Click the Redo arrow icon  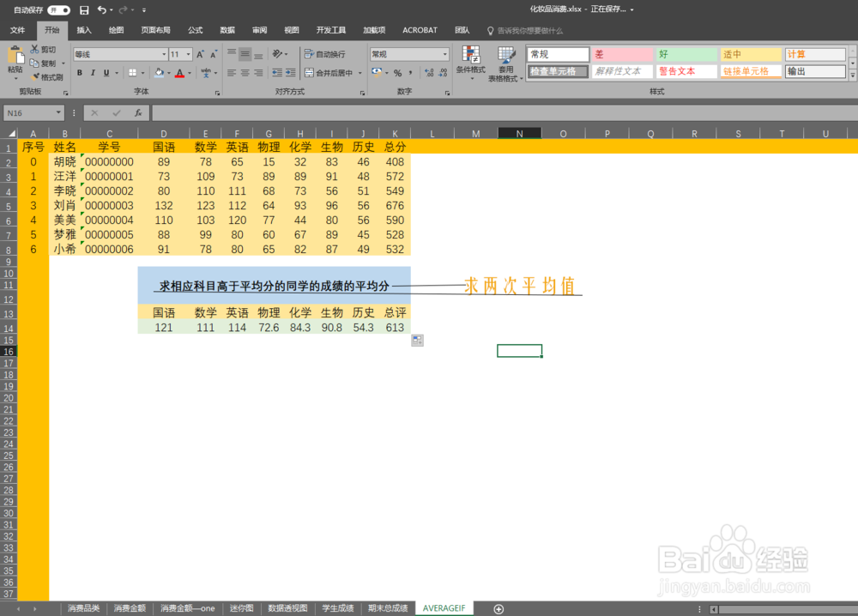[123, 9]
